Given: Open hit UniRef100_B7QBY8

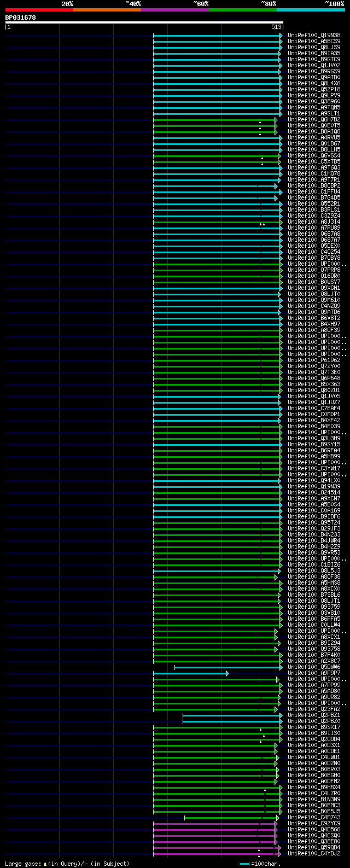Looking at the screenshot, I should pyautogui.click(x=314, y=258).
